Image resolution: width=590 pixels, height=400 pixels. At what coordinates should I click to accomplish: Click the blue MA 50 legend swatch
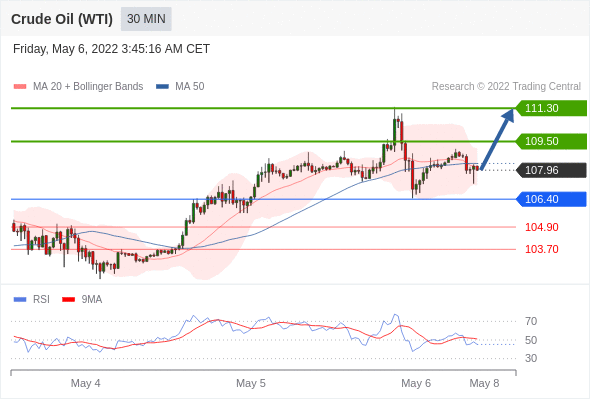click(x=162, y=87)
